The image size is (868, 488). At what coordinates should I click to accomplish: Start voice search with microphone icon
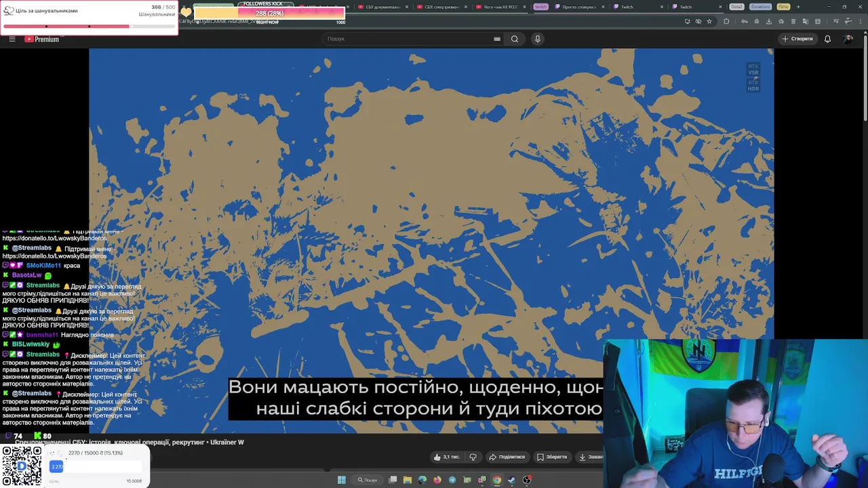pos(538,39)
